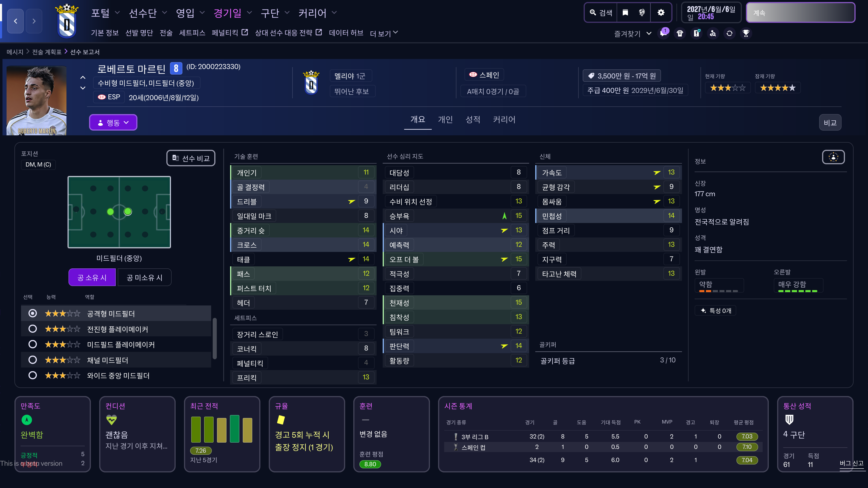
Task: Open the scouting magnifier person icon
Action: 713,33
